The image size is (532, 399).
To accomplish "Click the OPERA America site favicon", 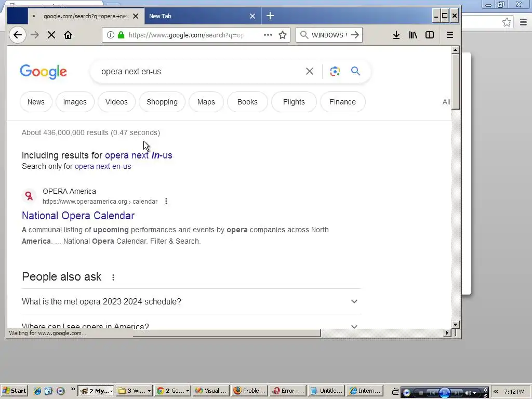I will coord(29,196).
